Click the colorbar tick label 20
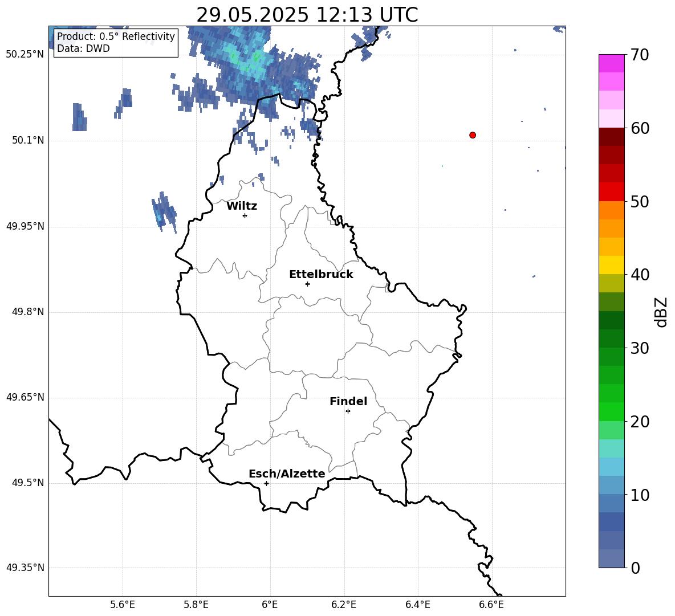Screen dimensions: 675x616 640,422
